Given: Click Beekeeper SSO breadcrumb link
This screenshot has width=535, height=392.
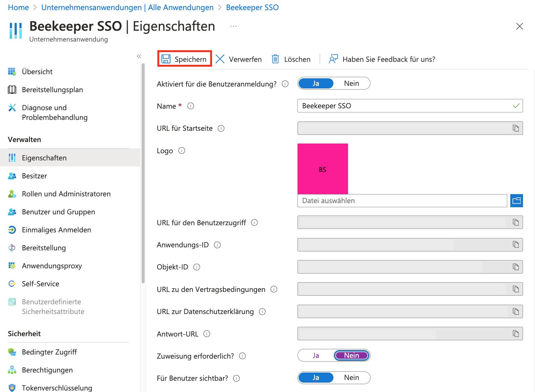Looking at the screenshot, I should tap(252, 7).
